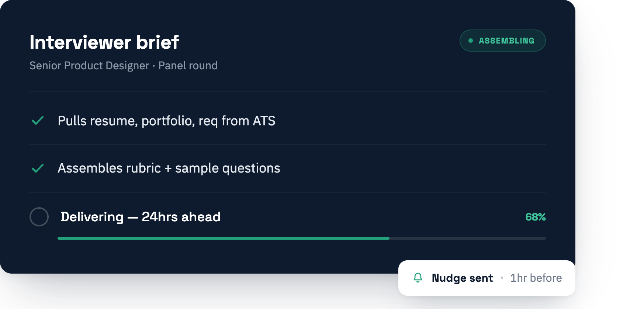
Task: Select the Assembles rubric + sample questions step
Action: 288,168
